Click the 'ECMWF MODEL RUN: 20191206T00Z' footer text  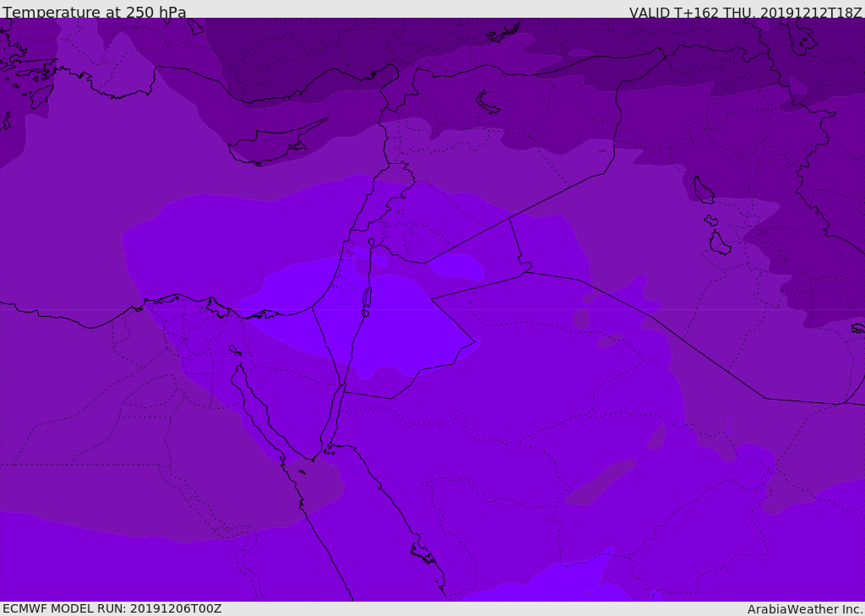[x=112, y=608]
